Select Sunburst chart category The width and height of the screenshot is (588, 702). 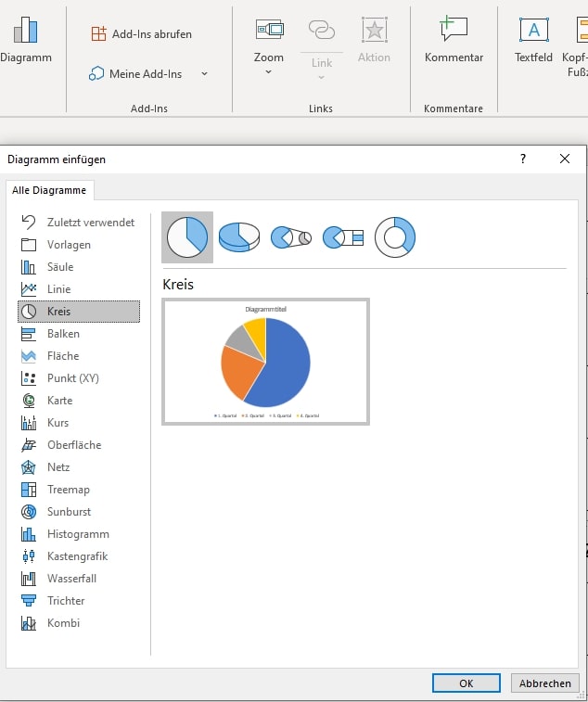69,512
